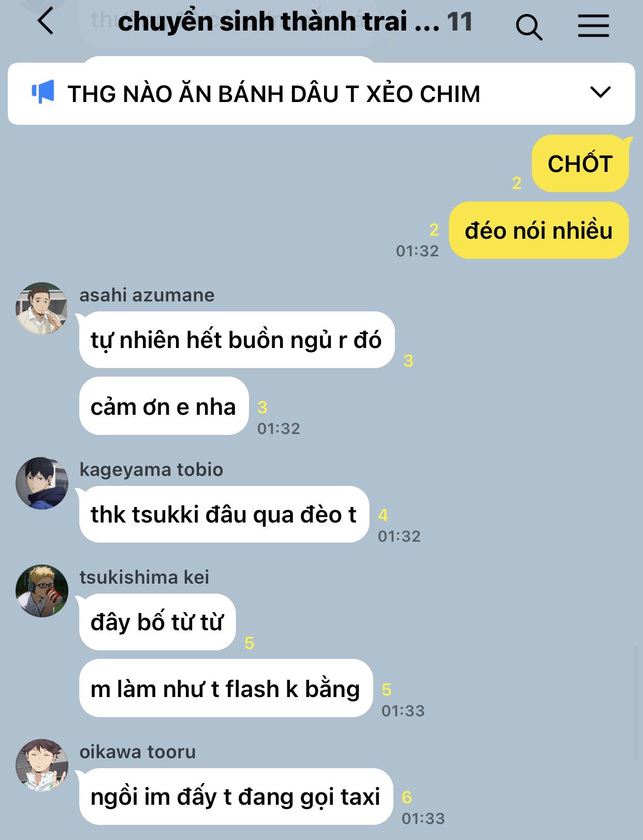Open oikawa tooru's profile avatar

point(42,765)
